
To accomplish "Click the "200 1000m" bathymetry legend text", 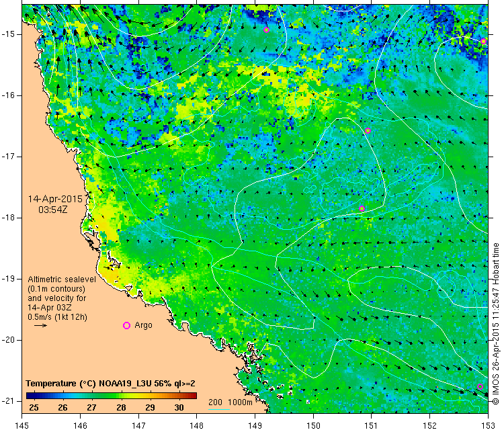I will (230, 402).
